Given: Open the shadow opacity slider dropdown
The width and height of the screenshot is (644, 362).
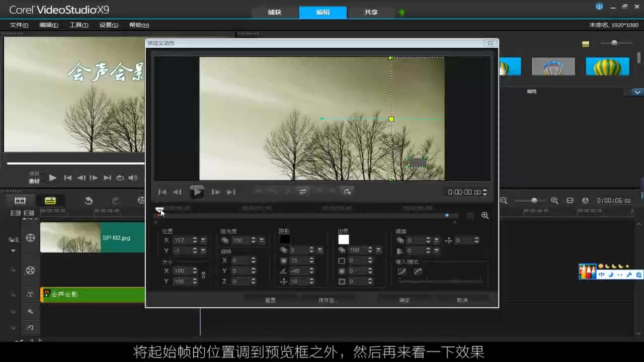Looking at the screenshot, I should tap(320, 250).
